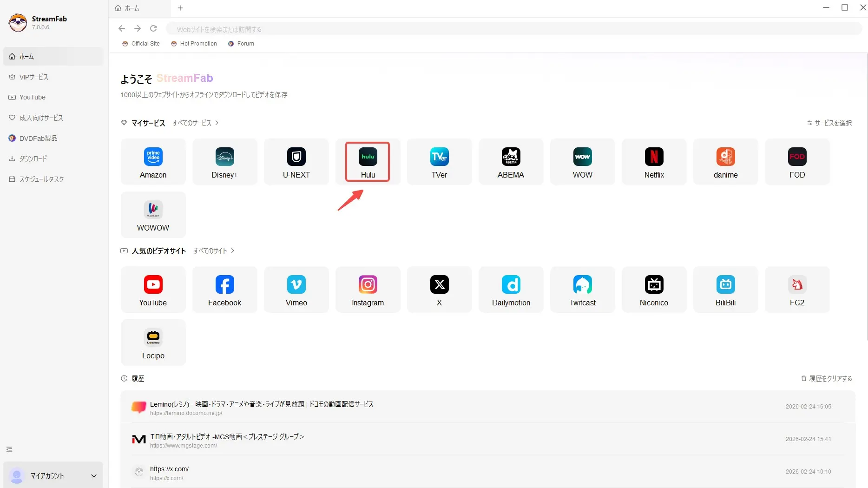Screen dimensions: 868x488
Task: Open the Locipo site tile
Action: [153, 343]
